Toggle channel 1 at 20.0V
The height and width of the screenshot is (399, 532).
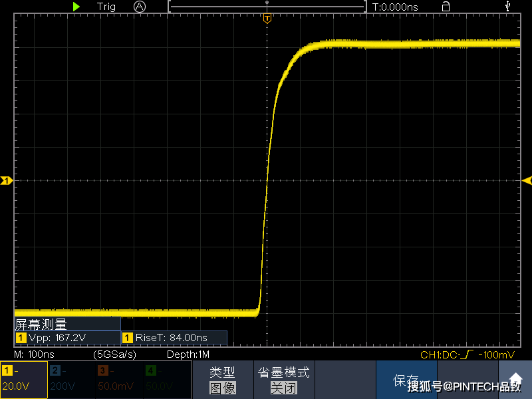pyautogui.click(x=24, y=380)
